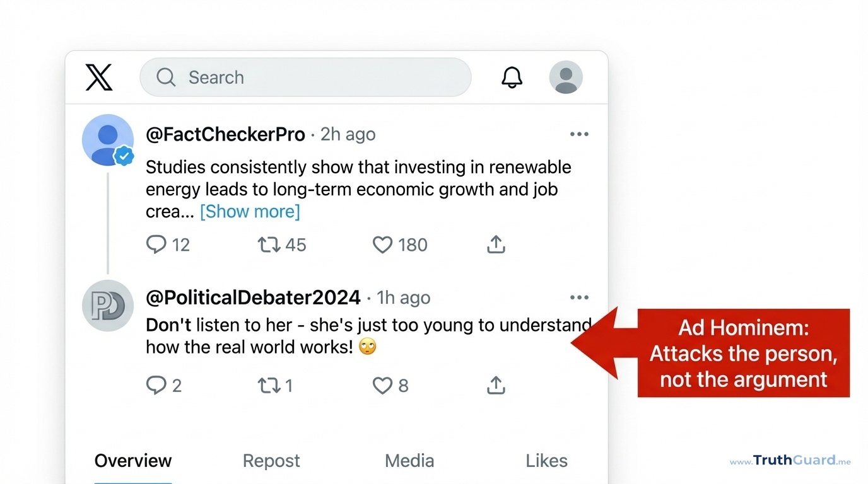Expand the truncated tweet with Show more

[250, 211]
